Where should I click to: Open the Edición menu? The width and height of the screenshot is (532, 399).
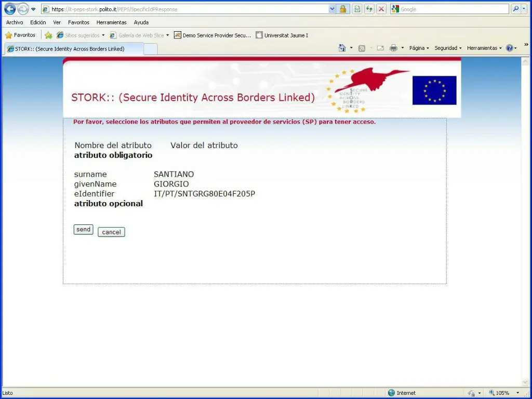click(38, 22)
